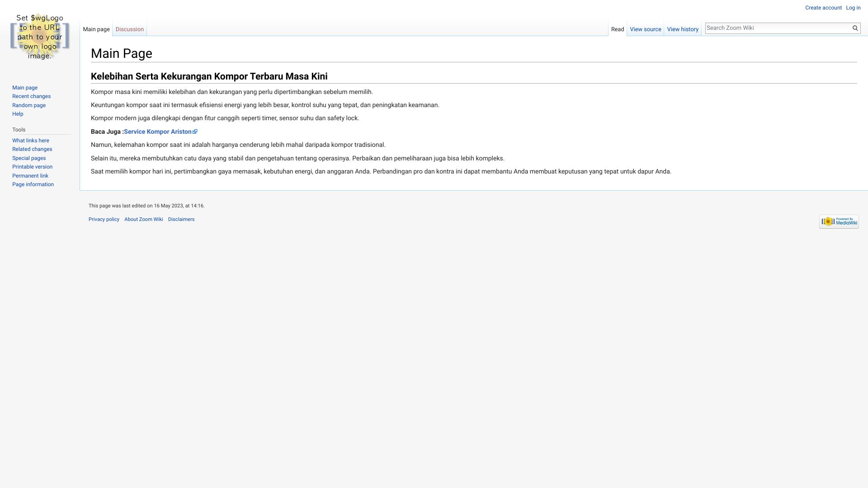Click the View history tab icon
The image size is (868, 488).
tap(683, 28)
